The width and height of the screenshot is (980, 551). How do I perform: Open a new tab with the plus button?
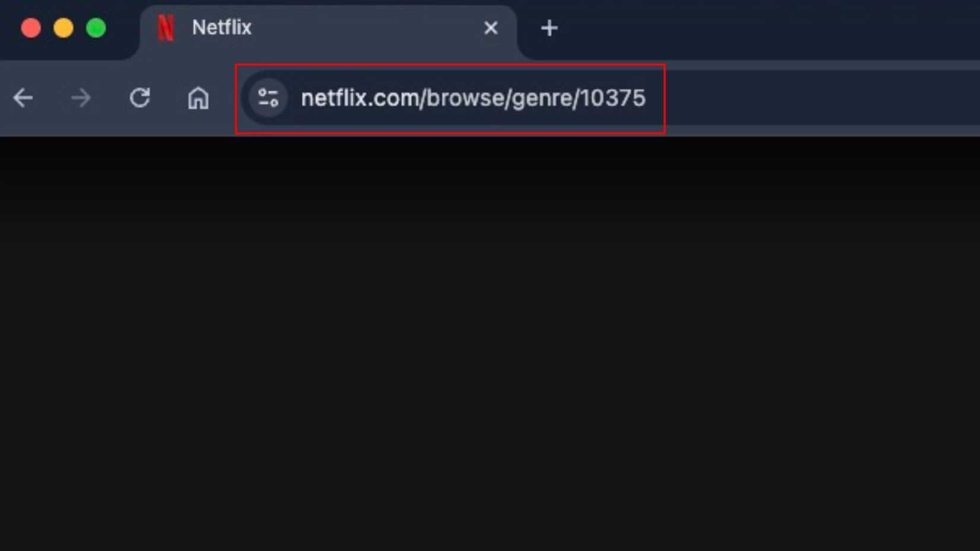coord(548,27)
